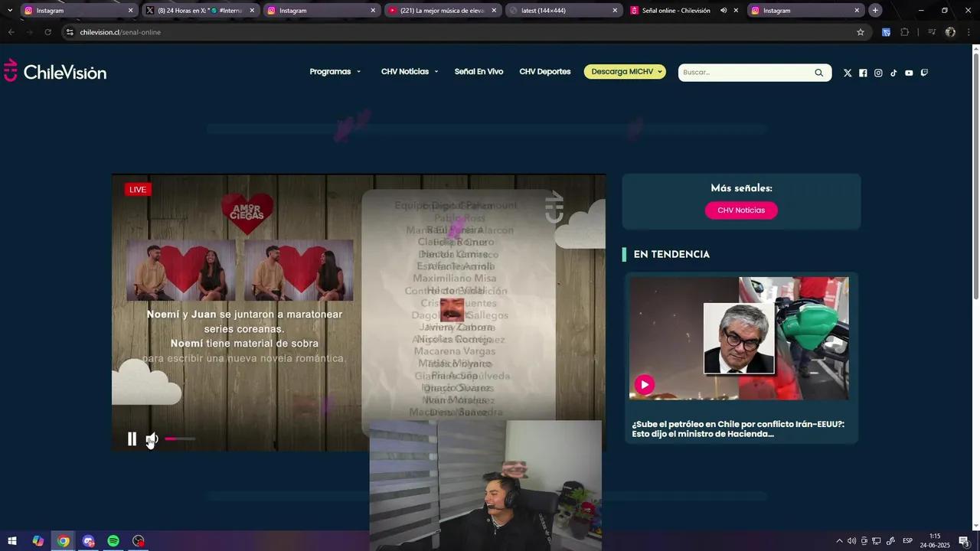The height and width of the screenshot is (551, 980).
Task: Close the 24 Horas en X tab
Action: click(x=251, y=11)
